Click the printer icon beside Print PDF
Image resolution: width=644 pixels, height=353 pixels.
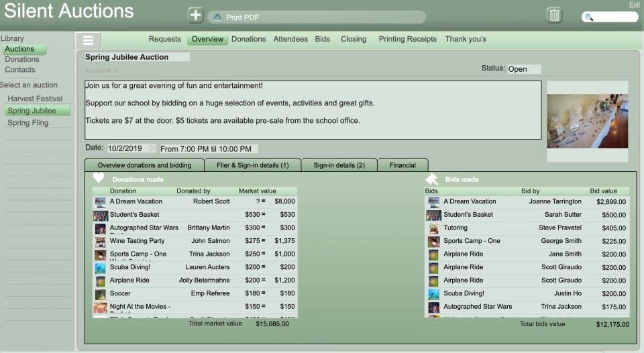217,17
